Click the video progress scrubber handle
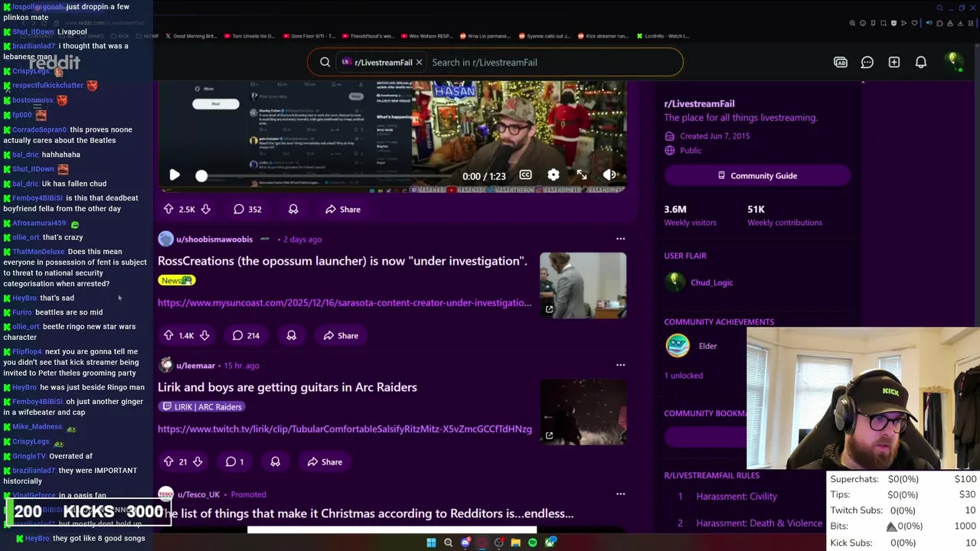The image size is (980, 551). (201, 176)
